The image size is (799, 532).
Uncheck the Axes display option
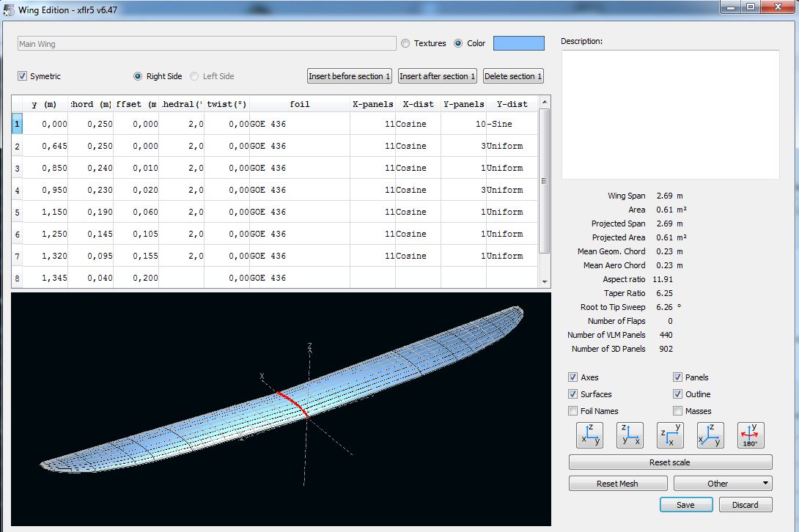point(573,377)
